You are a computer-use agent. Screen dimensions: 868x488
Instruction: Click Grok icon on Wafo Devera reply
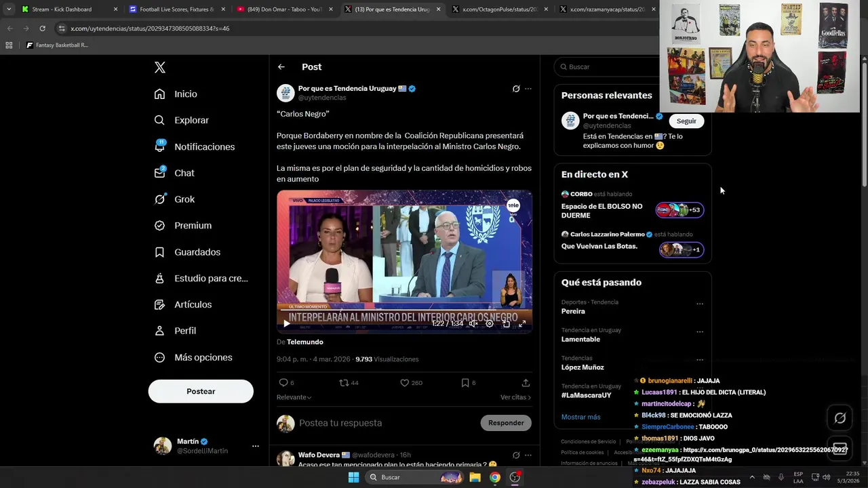[x=516, y=455]
